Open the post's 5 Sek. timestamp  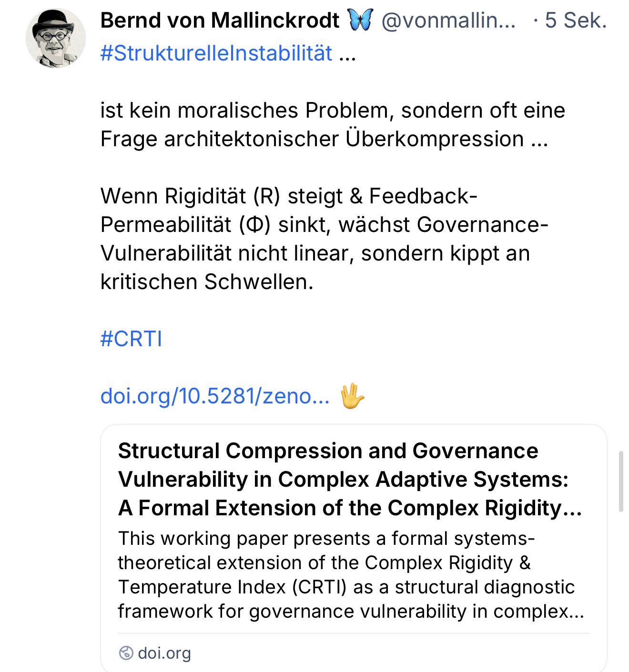(575, 20)
